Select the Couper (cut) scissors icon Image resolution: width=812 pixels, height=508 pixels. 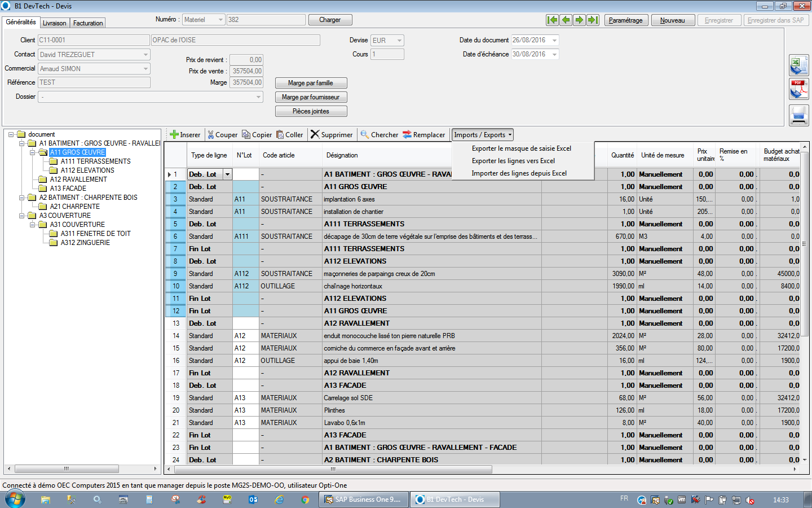point(210,134)
